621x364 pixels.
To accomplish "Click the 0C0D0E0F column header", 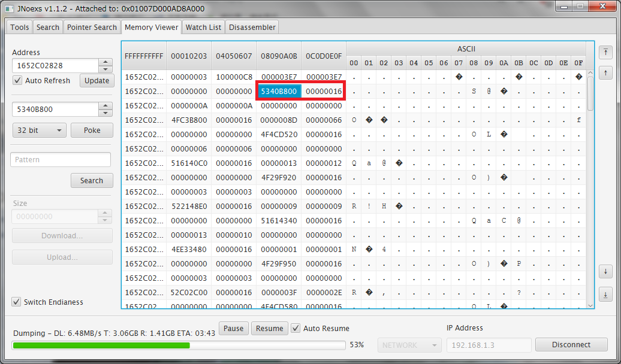I will pos(324,56).
